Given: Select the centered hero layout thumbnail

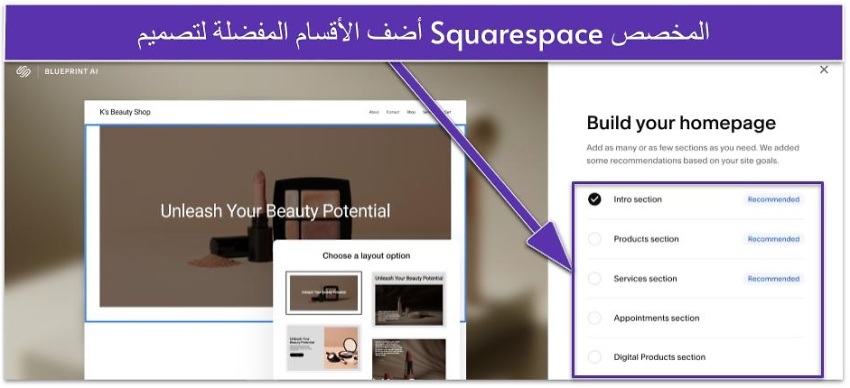Looking at the screenshot, I should (324, 293).
